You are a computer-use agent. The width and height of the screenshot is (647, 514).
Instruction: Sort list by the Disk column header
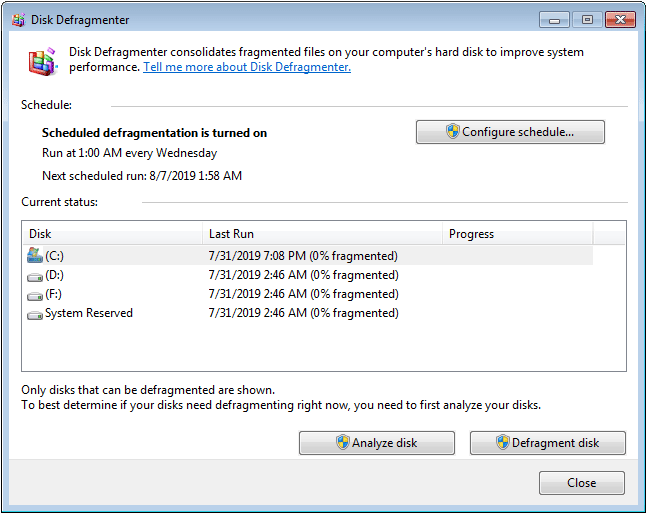112,234
